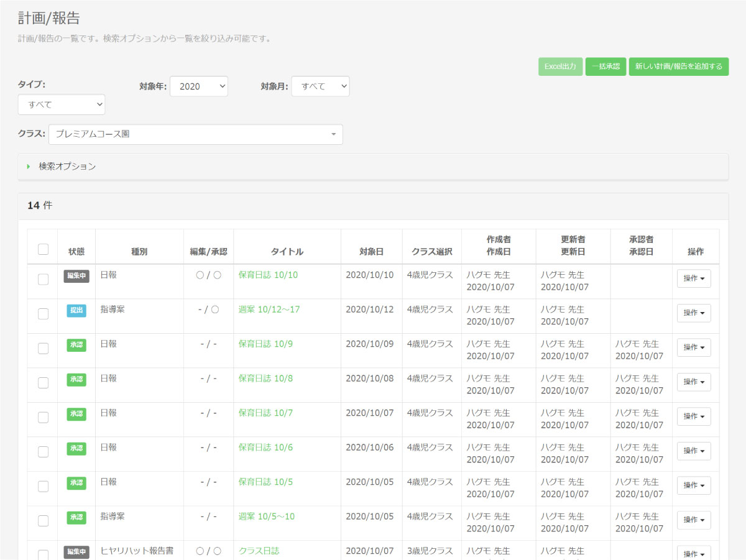The width and height of the screenshot is (746, 560).
Task: Open 操作 menu for 保育日誌 10/5
Action: tap(694, 485)
